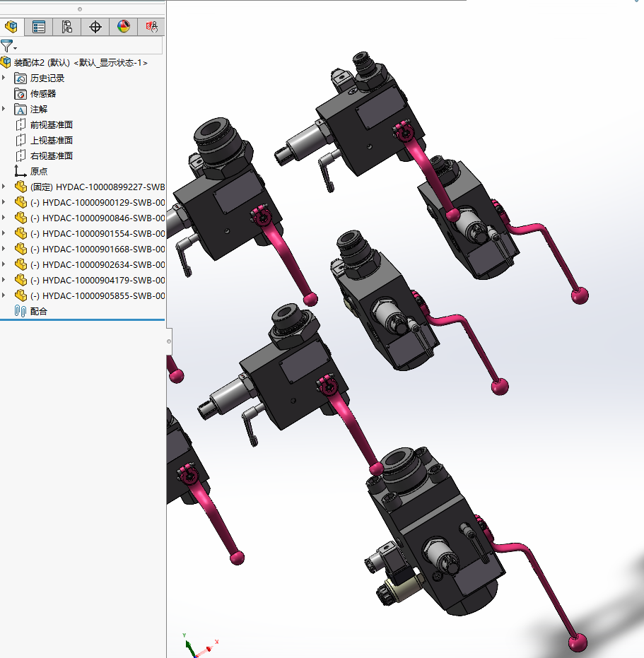Select the 传感器 folder
644x658 pixels.
click(x=43, y=93)
